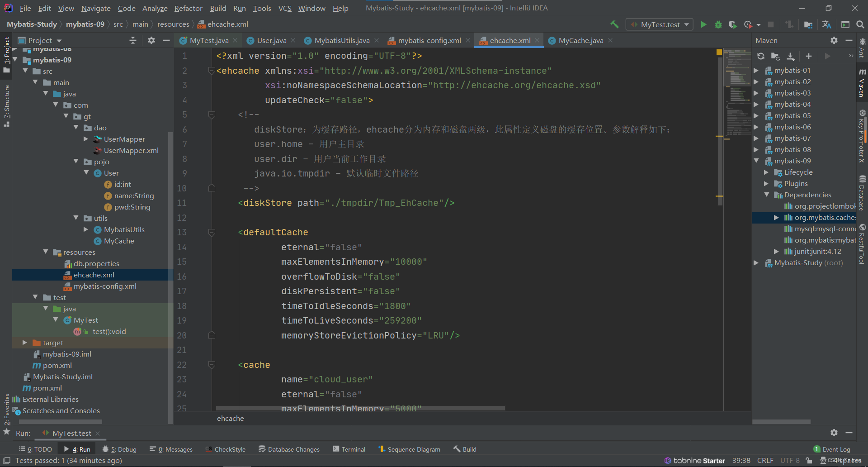Toggle the Project tool window stripe button

pyautogui.click(x=6, y=55)
